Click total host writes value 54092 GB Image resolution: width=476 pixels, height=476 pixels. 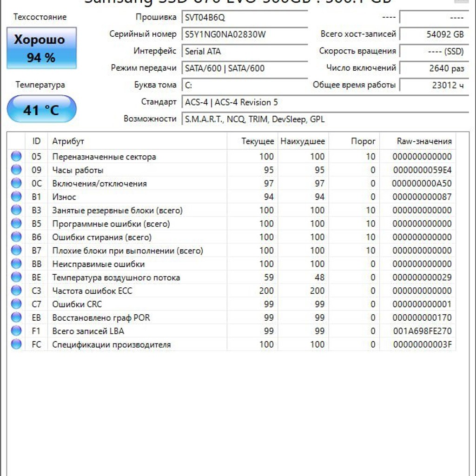tap(434, 34)
